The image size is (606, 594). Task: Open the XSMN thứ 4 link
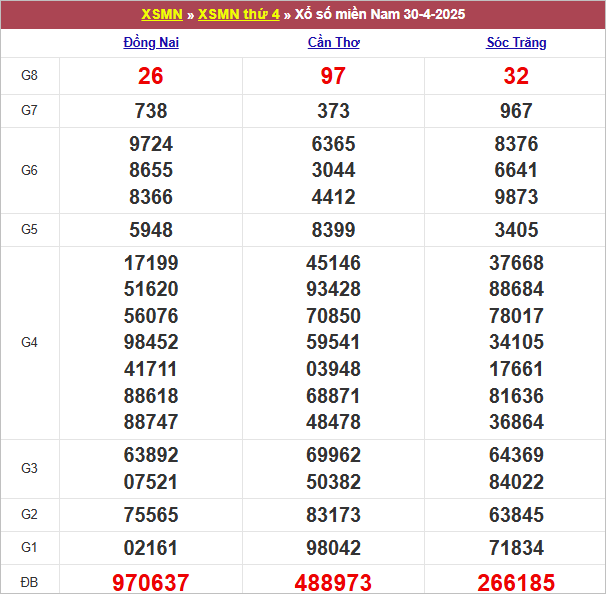click(239, 15)
